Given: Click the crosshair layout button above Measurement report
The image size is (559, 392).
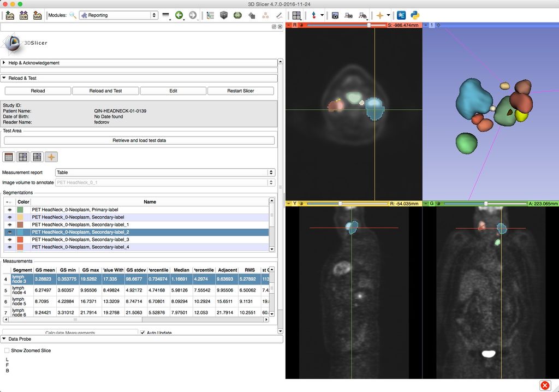Looking at the screenshot, I should click(x=51, y=157).
